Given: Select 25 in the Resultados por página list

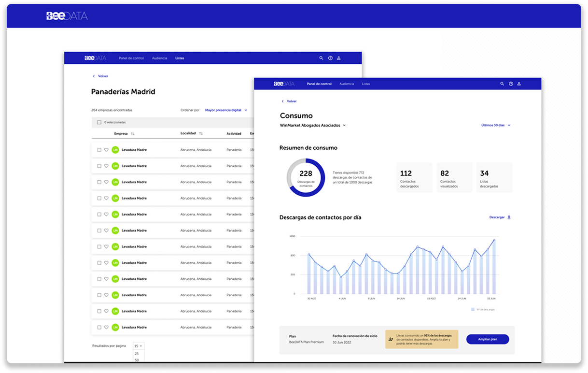Looking at the screenshot, I should 137,354.
